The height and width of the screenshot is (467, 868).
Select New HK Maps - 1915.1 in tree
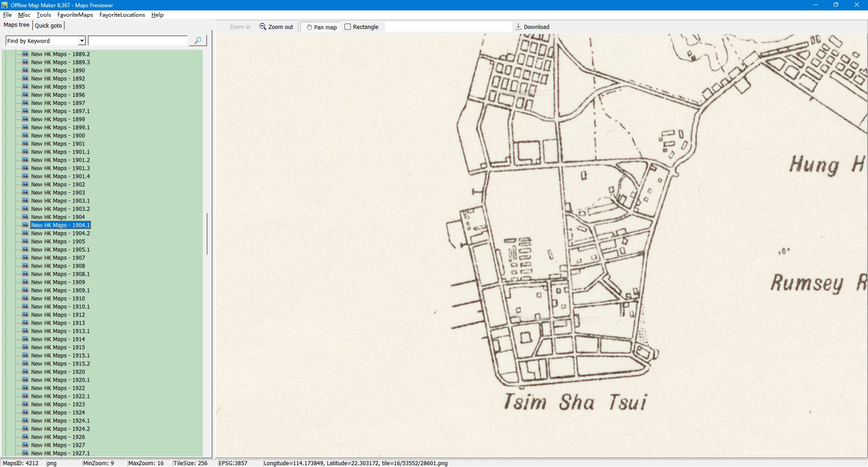60,356
